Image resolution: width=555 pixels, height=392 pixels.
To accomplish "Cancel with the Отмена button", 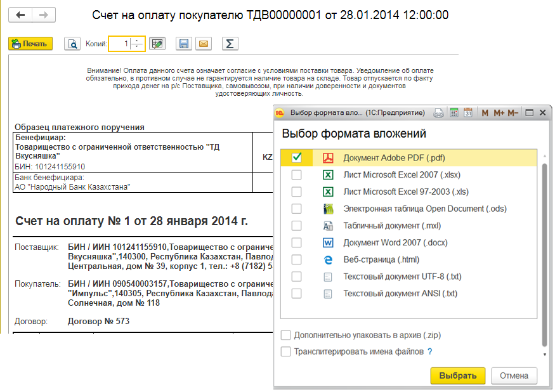I will click(514, 376).
